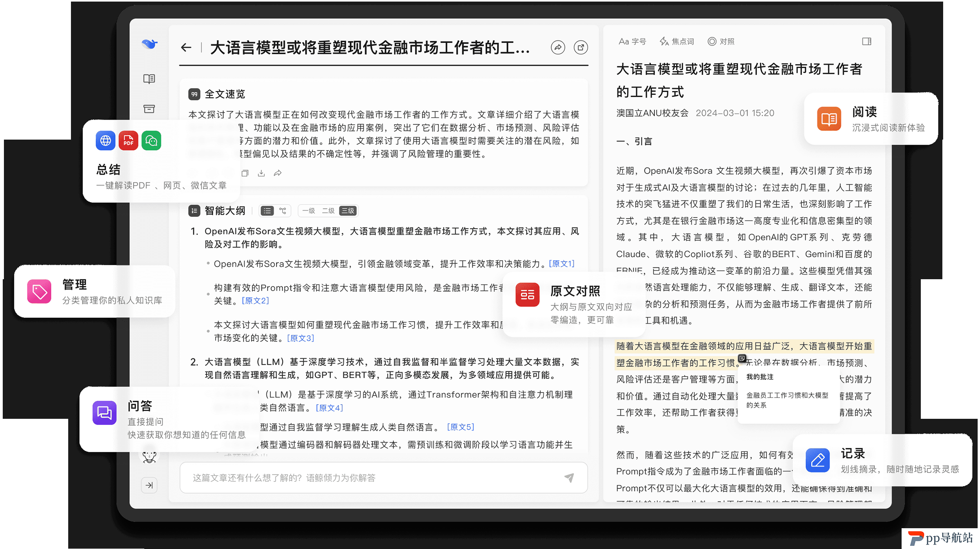Viewport: 980px width, 549px height.
Task: Click the blue web globe icon
Action: 105,140
